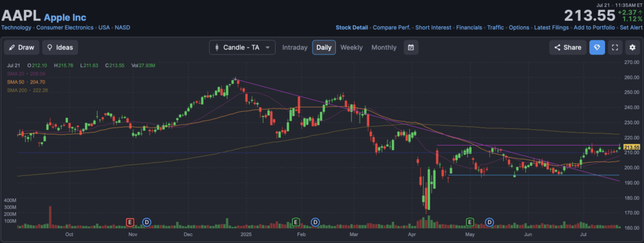Screen dimensions: 644x243
Task: Open the Traffic link
Action: click(x=496, y=28)
